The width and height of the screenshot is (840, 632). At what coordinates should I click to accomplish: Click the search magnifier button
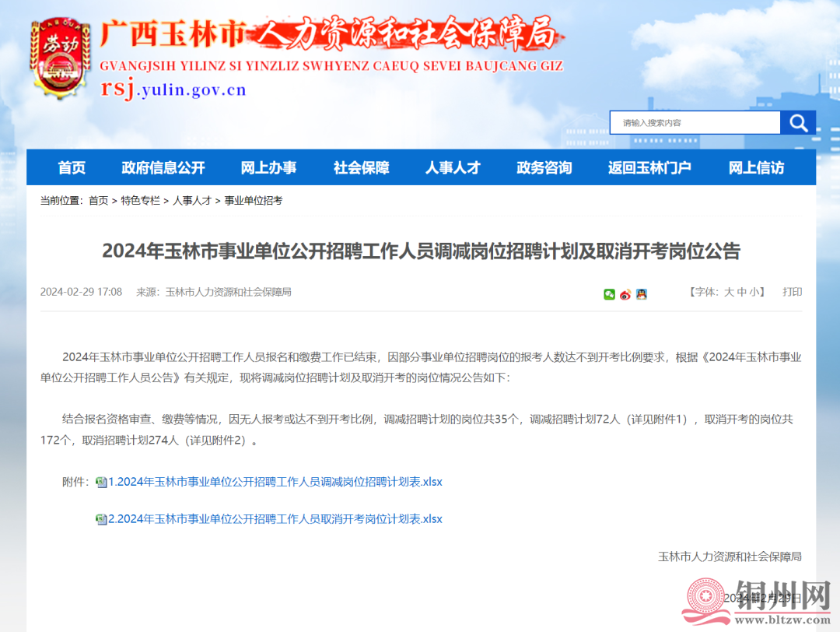(x=798, y=123)
